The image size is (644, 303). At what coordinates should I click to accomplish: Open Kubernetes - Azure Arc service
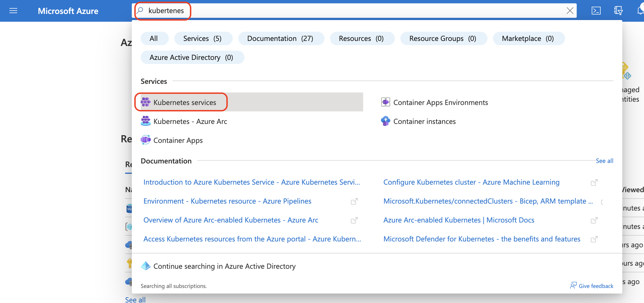190,121
